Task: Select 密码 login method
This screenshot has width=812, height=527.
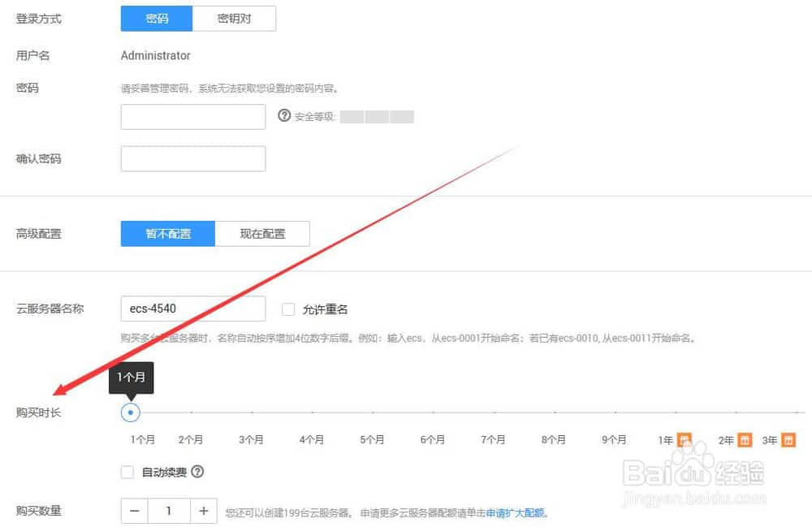Action: click(x=157, y=19)
